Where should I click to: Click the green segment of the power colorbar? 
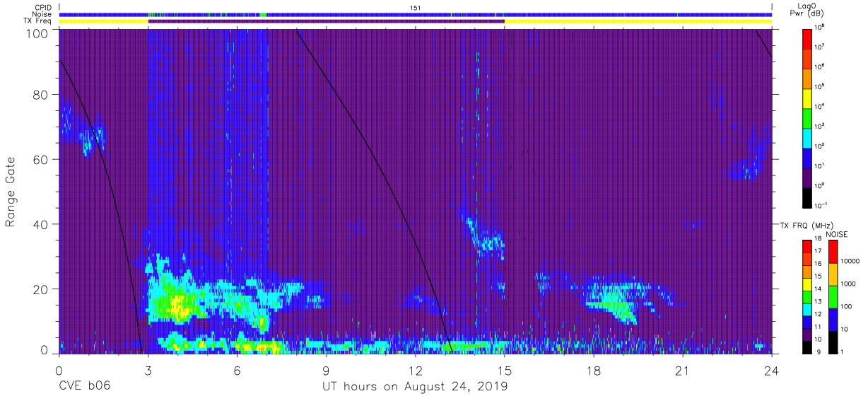click(x=808, y=117)
